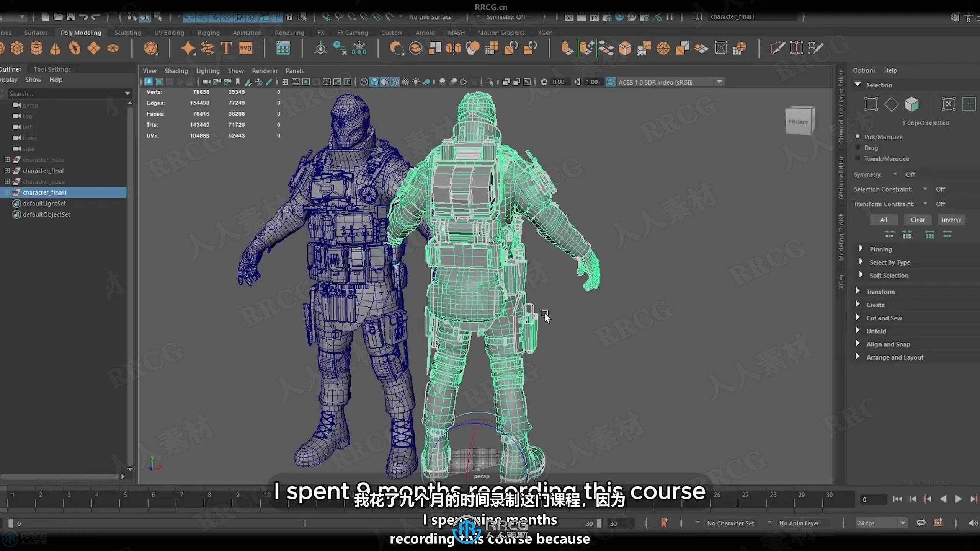The width and height of the screenshot is (980, 551).
Task: Click the SVG import shelf icon
Action: pyautogui.click(x=245, y=49)
